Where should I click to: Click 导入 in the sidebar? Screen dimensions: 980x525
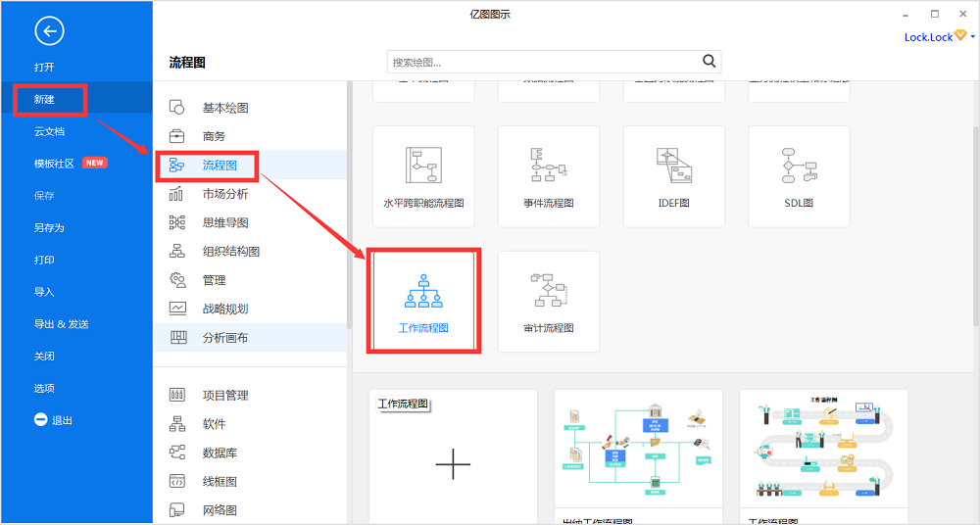point(44,292)
